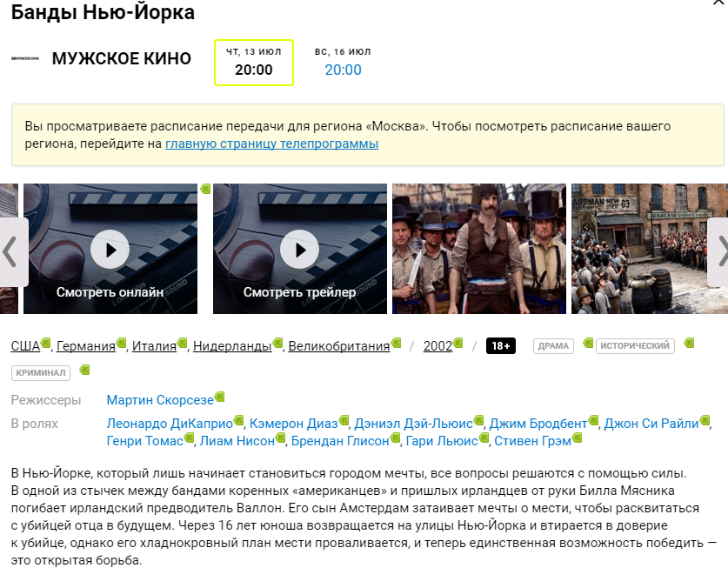Open the gang crowd movie still thumbnail
The width and height of the screenshot is (728, 568).
pyautogui.click(x=478, y=248)
